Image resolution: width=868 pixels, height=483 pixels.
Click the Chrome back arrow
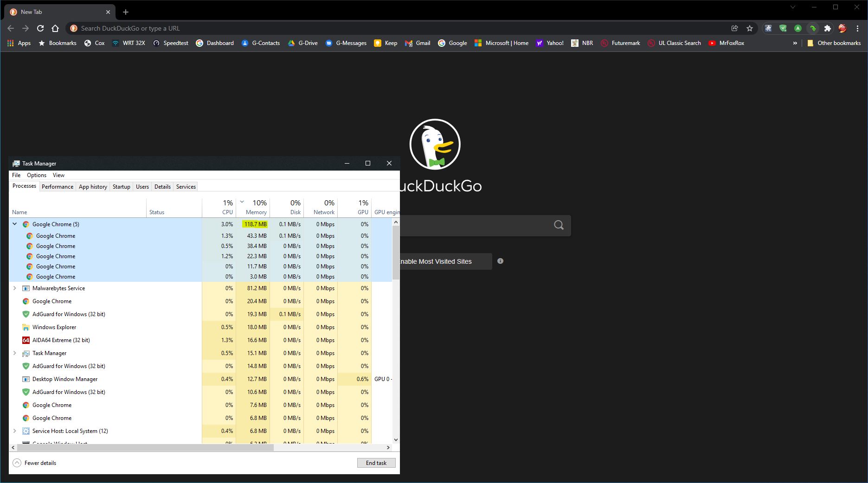(x=11, y=28)
